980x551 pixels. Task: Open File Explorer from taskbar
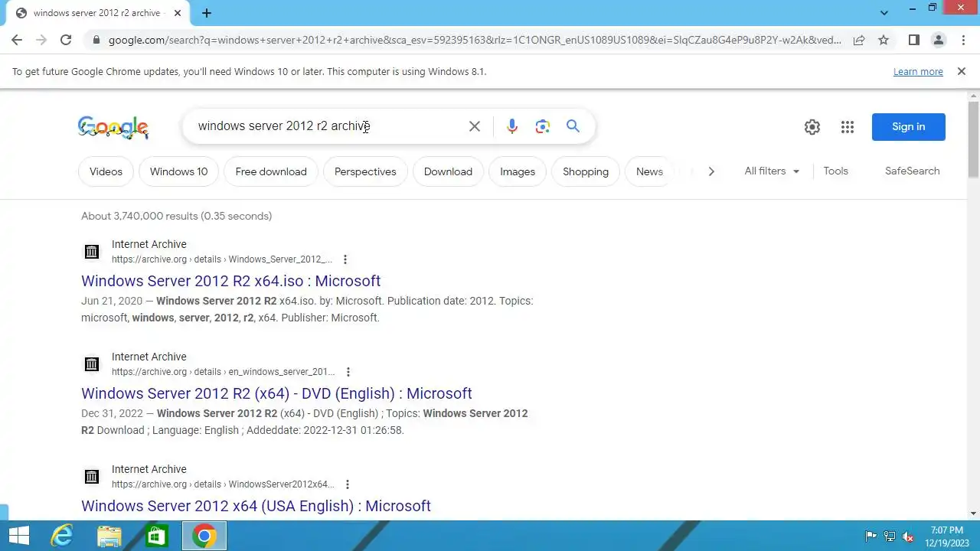109,536
